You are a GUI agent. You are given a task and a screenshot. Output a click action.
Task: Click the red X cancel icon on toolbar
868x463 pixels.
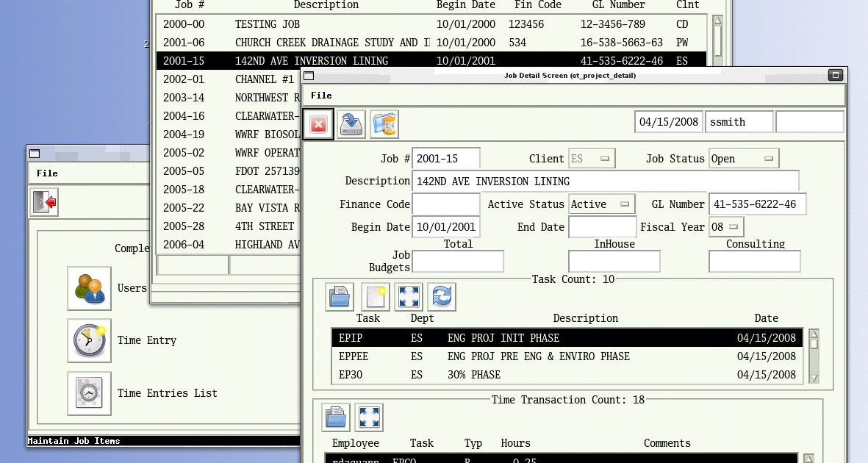(318, 123)
